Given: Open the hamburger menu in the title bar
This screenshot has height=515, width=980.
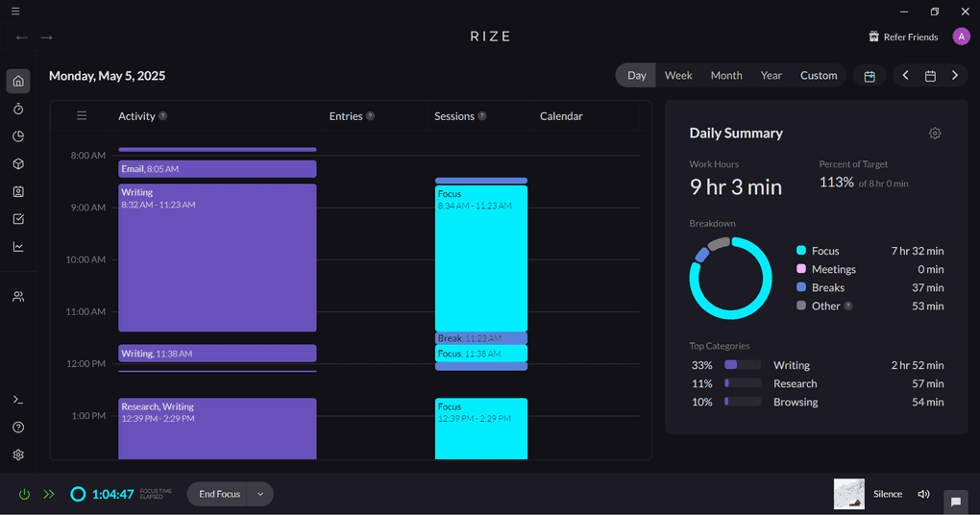Looking at the screenshot, I should [x=15, y=12].
